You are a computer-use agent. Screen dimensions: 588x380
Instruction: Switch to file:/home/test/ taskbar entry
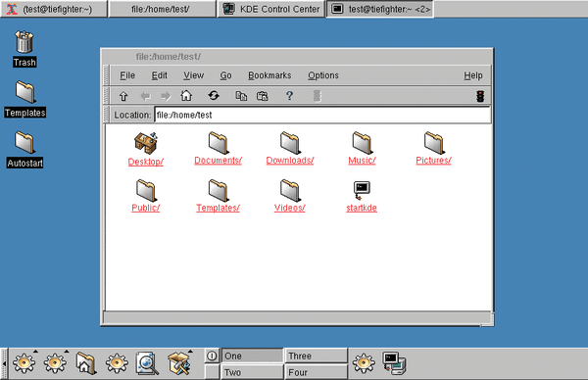[x=163, y=9]
